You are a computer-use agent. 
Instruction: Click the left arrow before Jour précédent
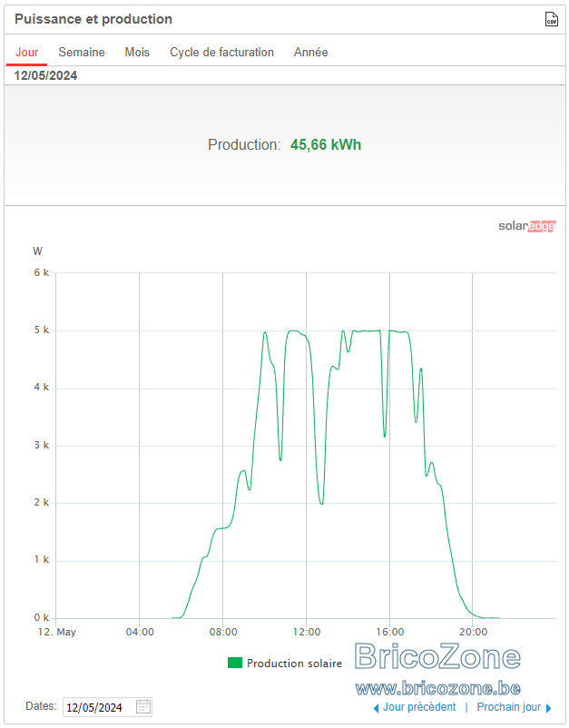point(377,708)
